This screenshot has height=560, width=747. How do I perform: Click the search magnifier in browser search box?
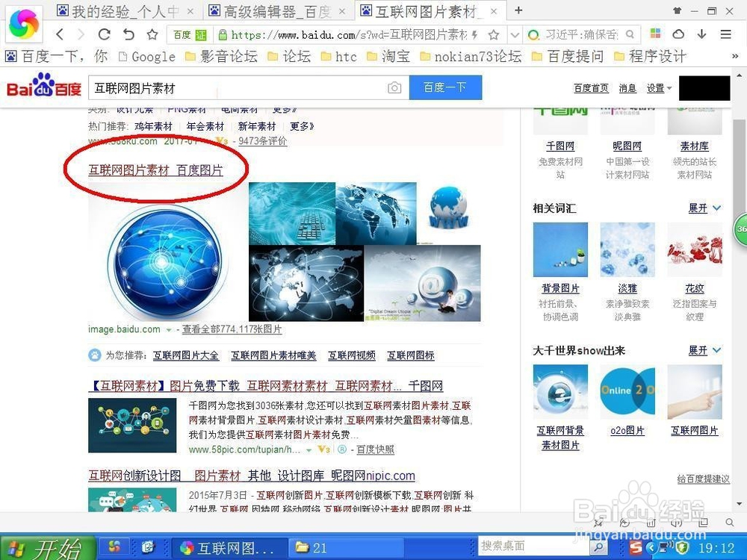point(630,34)
